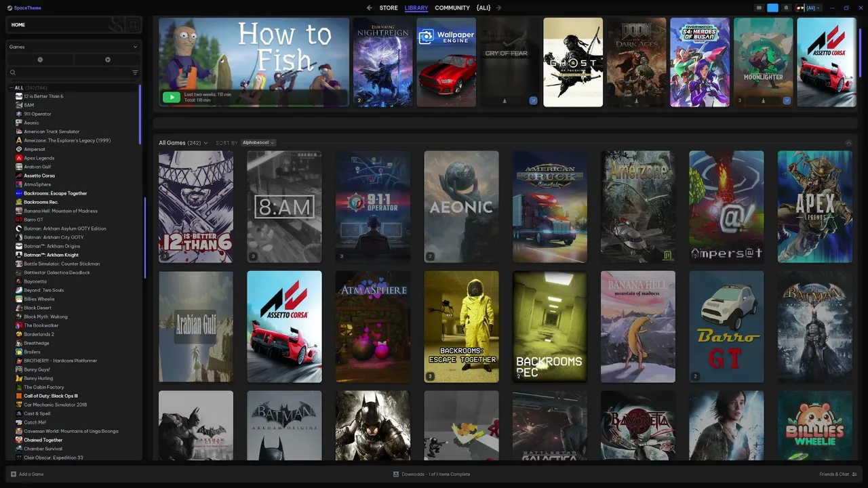
Task: Switch to the LIBRARY tab
Action: [416, 8]
